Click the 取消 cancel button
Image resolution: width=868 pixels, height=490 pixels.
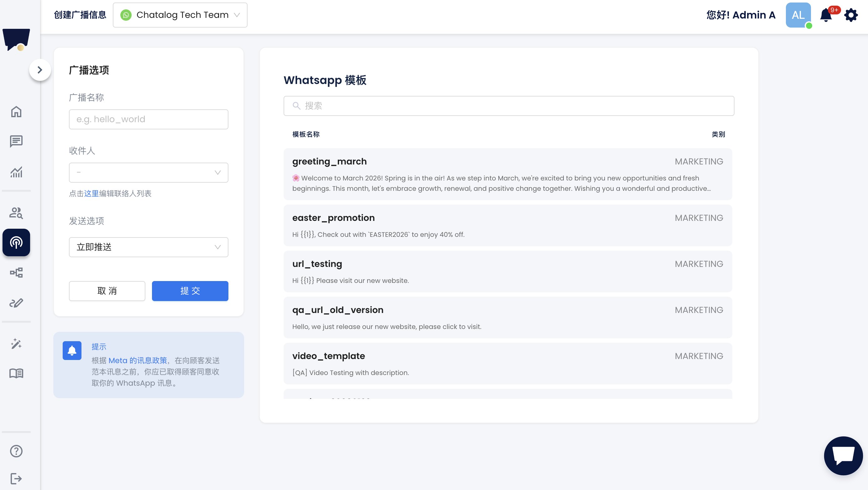point(107,291)
